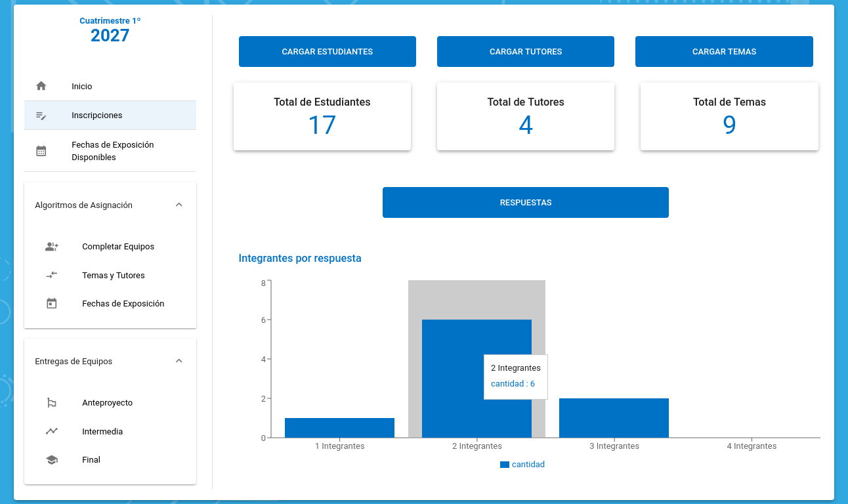Screen dimensions: 848x504
Task: Collapse the Algoritmos de Asignación section
Action: point(179,205)
